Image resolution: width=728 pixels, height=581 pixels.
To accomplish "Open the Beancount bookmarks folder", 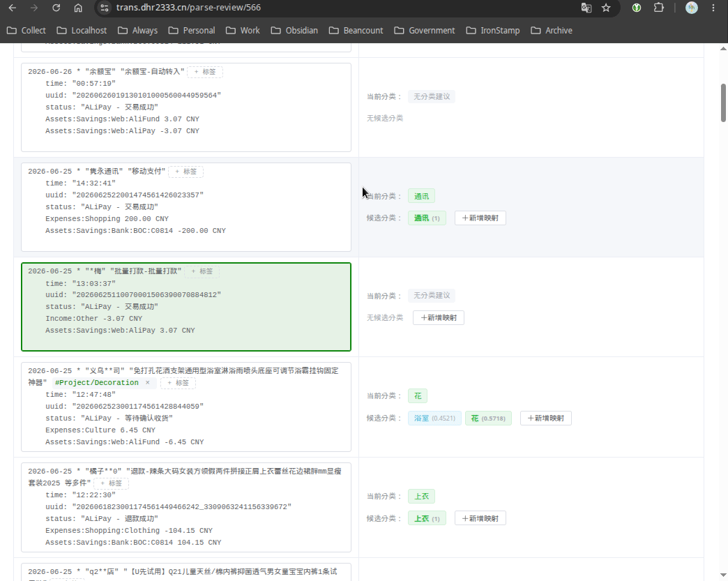I will (x=356, y=30).
